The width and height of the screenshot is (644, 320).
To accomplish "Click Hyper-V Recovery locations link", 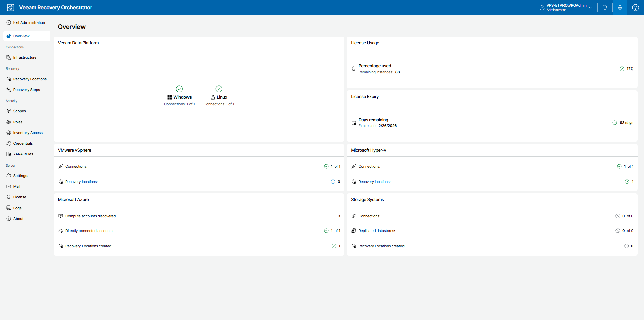I will pyautogui.click(x=374, y=182).
